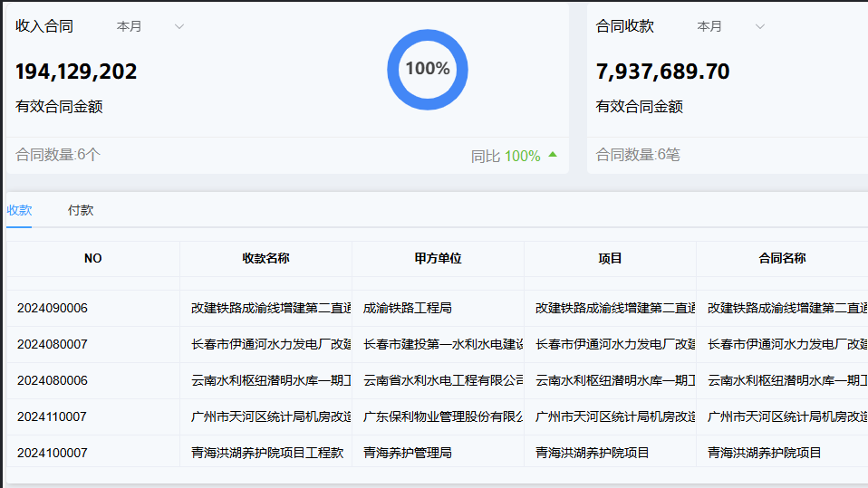Click the 甲方单位 column header
This screenshot has width=868, height=488.
click(438, 258)
